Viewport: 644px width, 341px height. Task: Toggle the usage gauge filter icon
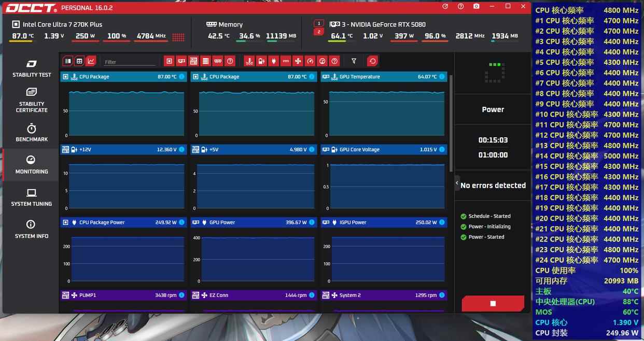[323, 61]
